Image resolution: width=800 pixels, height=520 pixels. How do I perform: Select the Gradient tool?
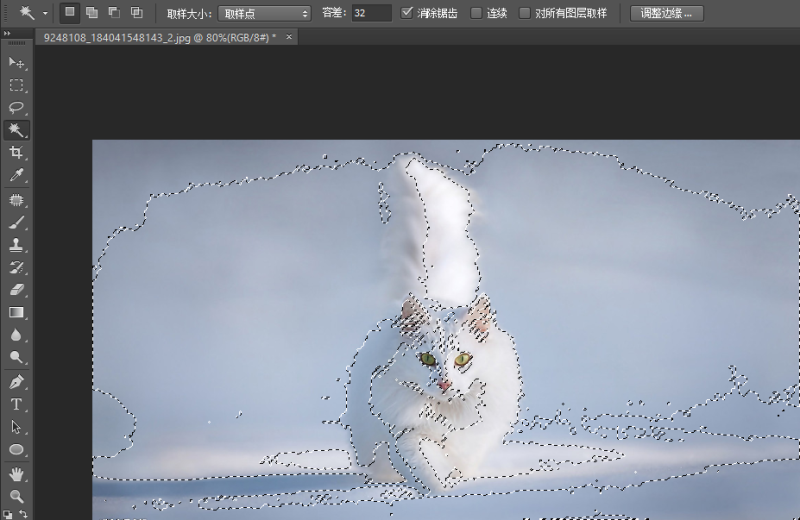coord(16,312)
